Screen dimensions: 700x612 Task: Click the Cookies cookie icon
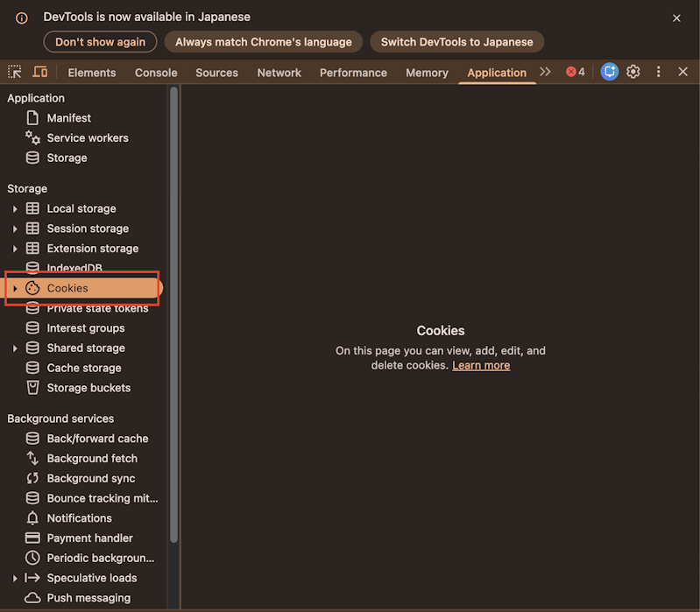pyautogui.click(x=32, y=288)
